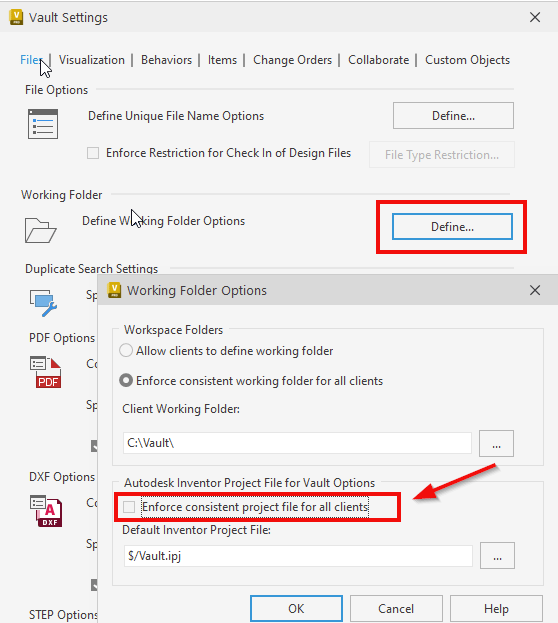Open the Files tab
Image resolution: width=558 pixels, height=623 pixels.
click(x=31, y=60)
